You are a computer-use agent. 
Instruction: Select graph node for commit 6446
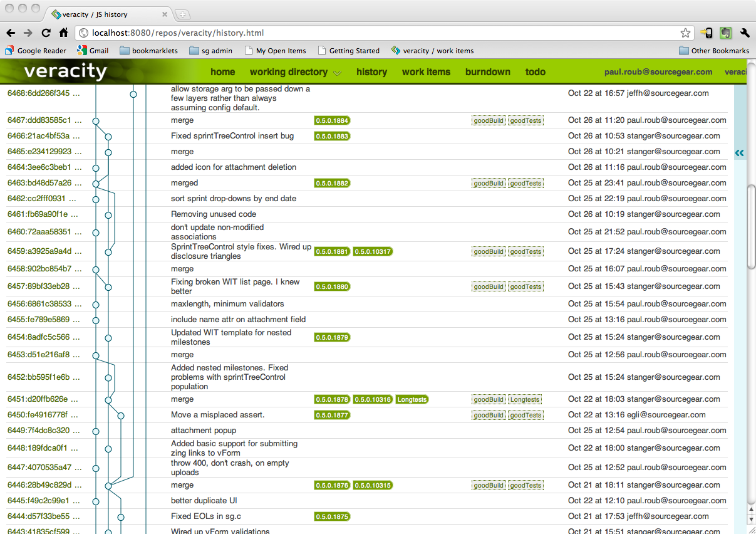pos(108,486)
